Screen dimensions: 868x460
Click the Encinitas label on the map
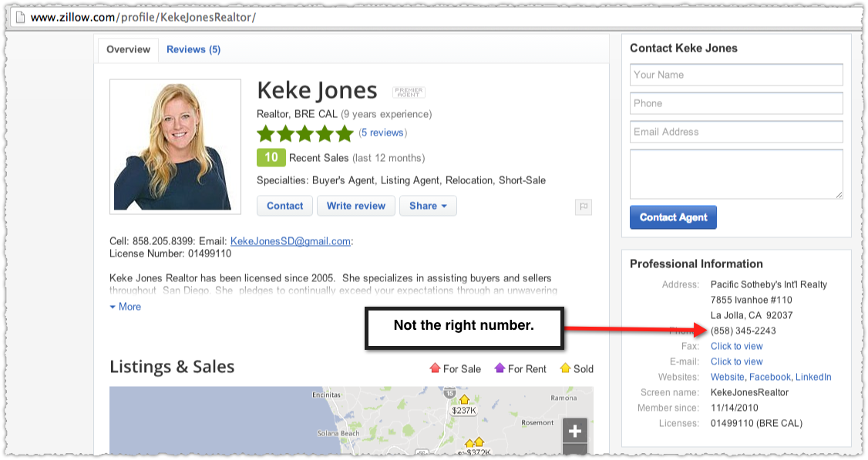coord(326,395)
